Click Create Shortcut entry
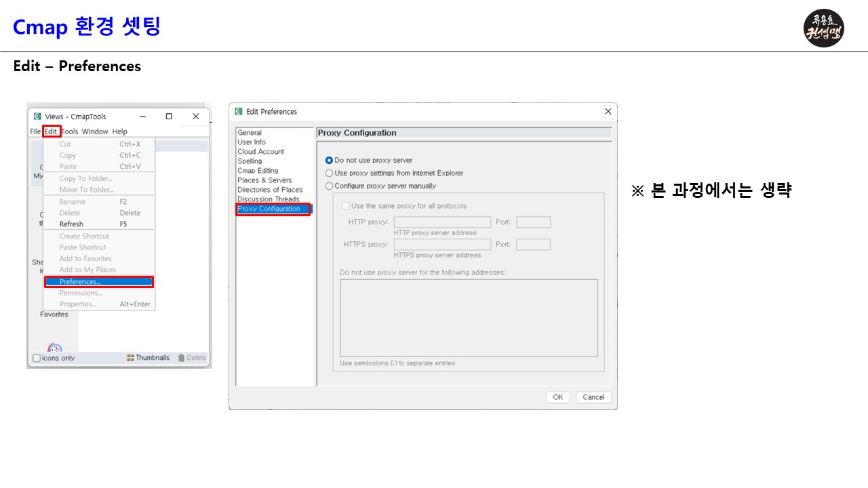This screenshot has width=868, height=488. 99,237
